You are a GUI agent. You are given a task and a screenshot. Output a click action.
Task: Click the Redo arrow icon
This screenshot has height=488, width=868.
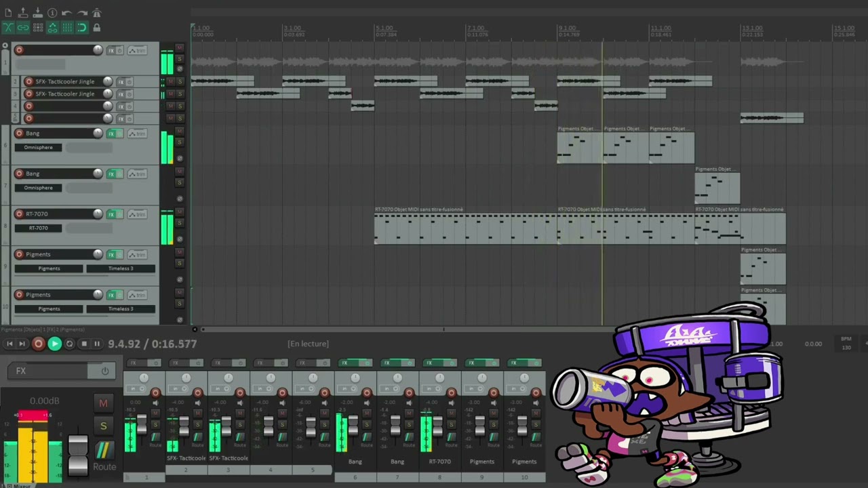coord(82,13)
